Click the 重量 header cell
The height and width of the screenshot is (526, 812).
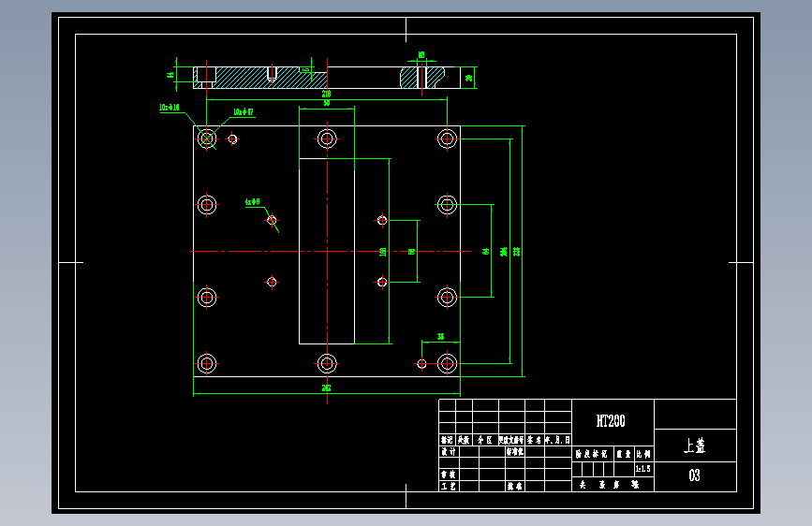pos(624,454)
